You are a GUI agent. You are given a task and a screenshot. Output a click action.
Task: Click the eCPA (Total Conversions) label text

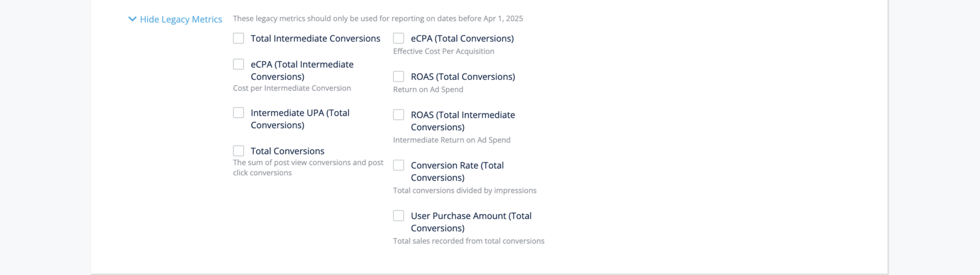click(x=462, y=39)
